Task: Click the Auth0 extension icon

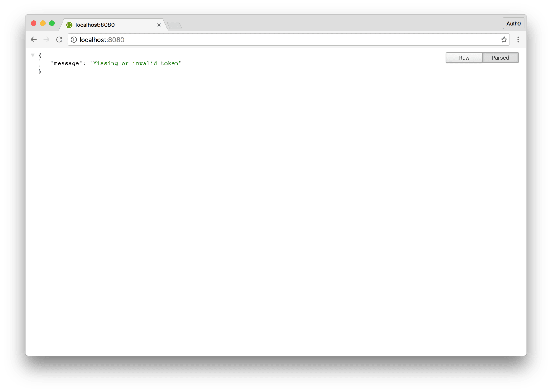Action: pyautogui.click(x=514, y=23)
